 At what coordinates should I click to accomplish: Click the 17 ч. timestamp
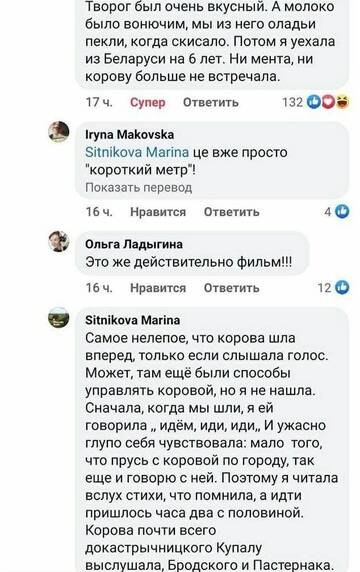99,102
